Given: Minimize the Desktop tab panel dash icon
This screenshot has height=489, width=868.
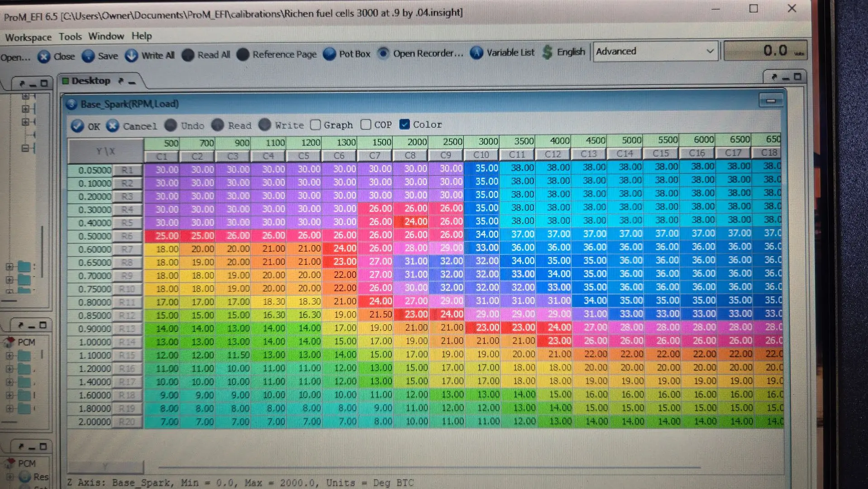Looking at the screenshot, I should (132, 82).
